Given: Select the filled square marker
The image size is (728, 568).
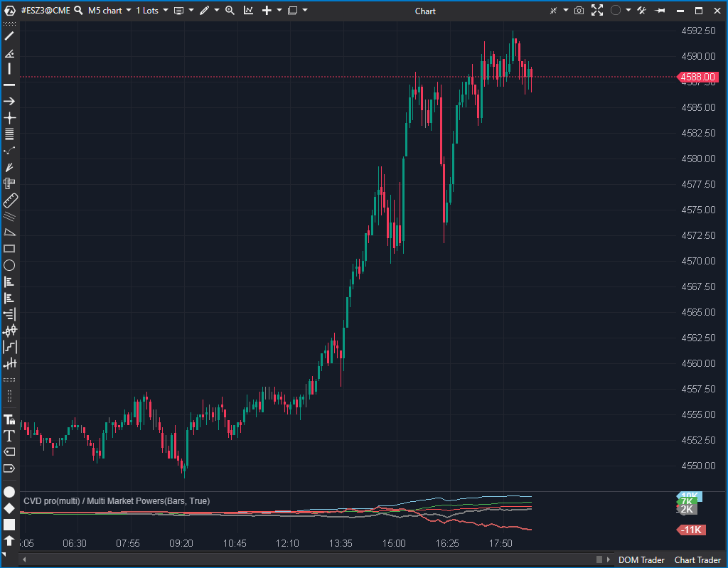Looking at the screenshot, I should point(9,525).
